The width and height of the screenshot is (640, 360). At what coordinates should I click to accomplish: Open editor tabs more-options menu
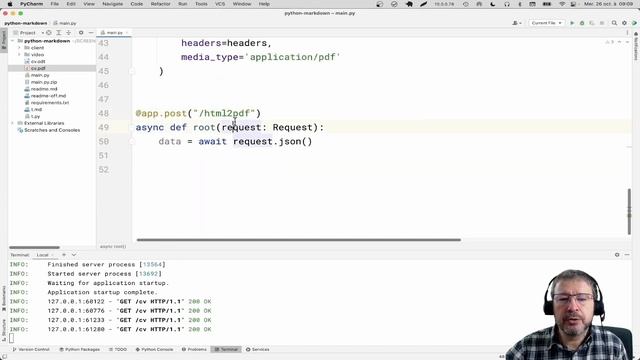pyautogui.click(x=627, y=33)
